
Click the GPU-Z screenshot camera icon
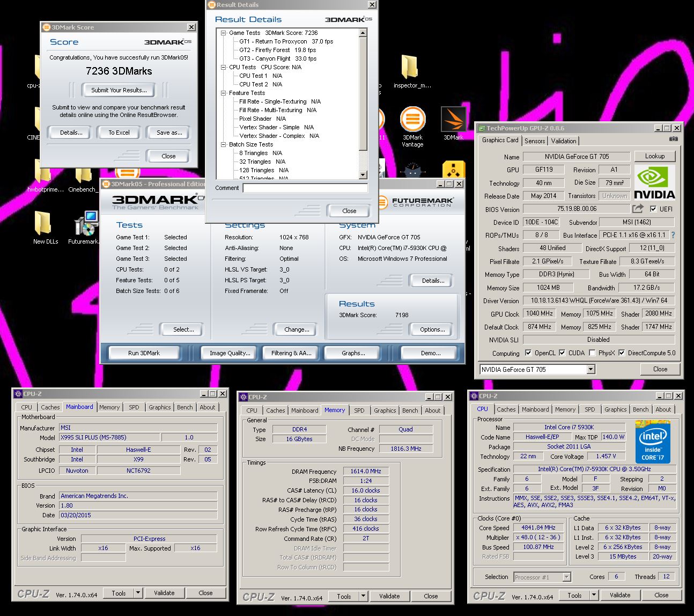674,140
